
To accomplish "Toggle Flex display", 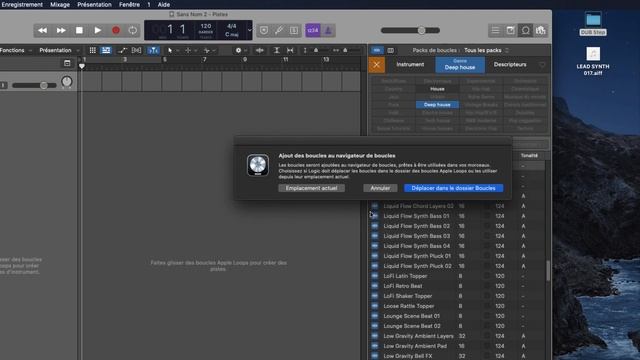I will pyautogui.click(x=136, y=50).
